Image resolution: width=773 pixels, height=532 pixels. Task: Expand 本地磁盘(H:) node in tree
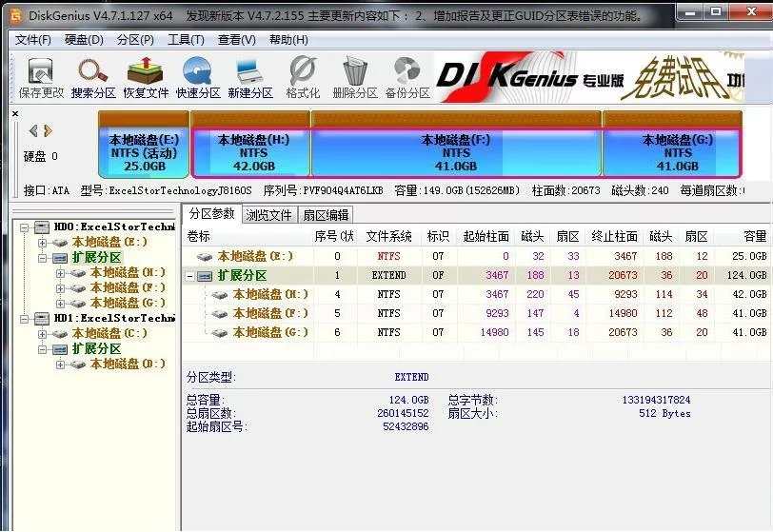tap(60, 273)
